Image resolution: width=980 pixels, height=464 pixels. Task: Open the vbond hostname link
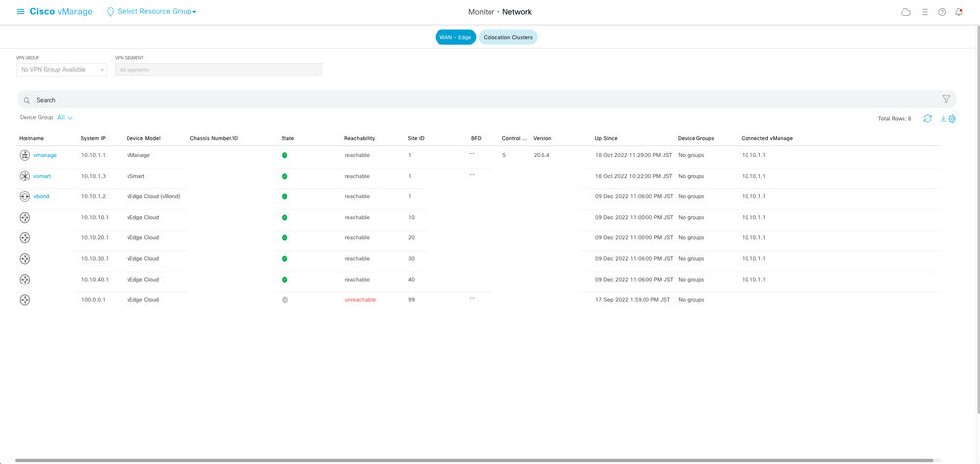[x=42, y=196]
